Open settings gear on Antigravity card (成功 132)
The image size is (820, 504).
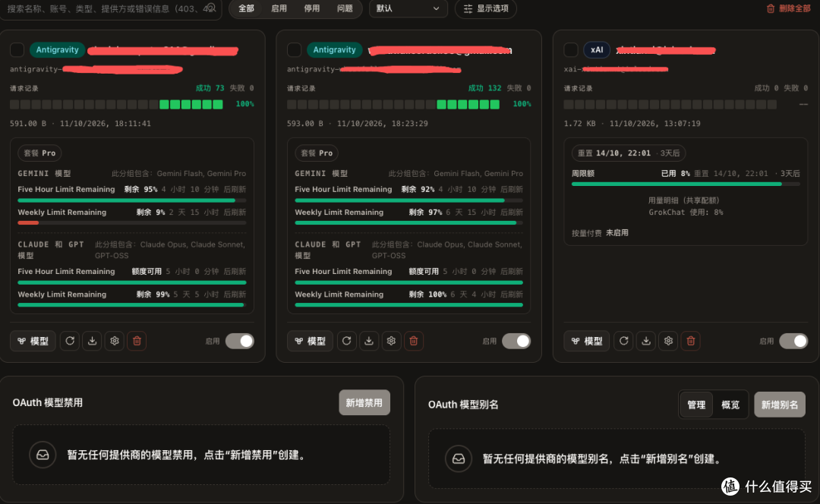click(x=391, y=341)
